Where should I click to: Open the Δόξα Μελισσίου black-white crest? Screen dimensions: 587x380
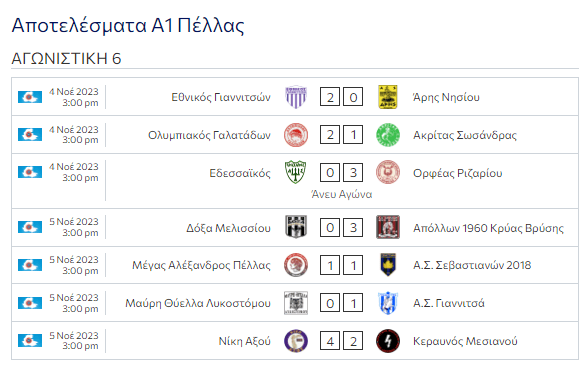click(x=296, y=227)
